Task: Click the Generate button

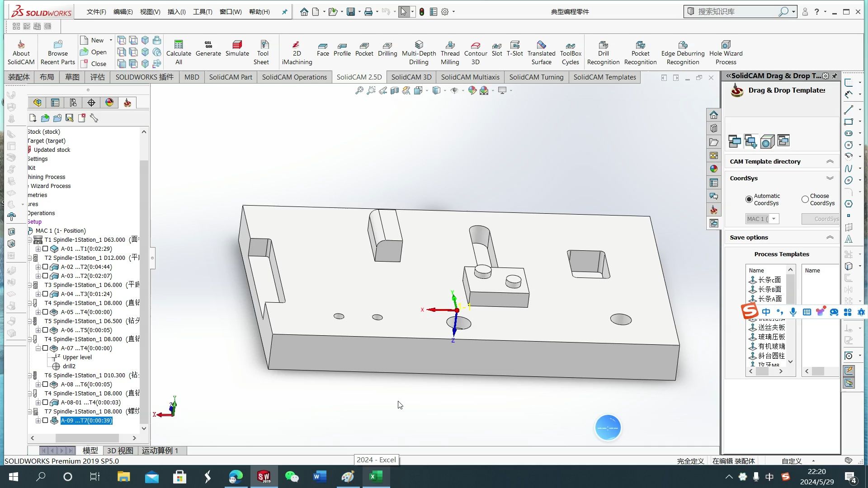Action: pyautogui.click(x=208, y=49)
